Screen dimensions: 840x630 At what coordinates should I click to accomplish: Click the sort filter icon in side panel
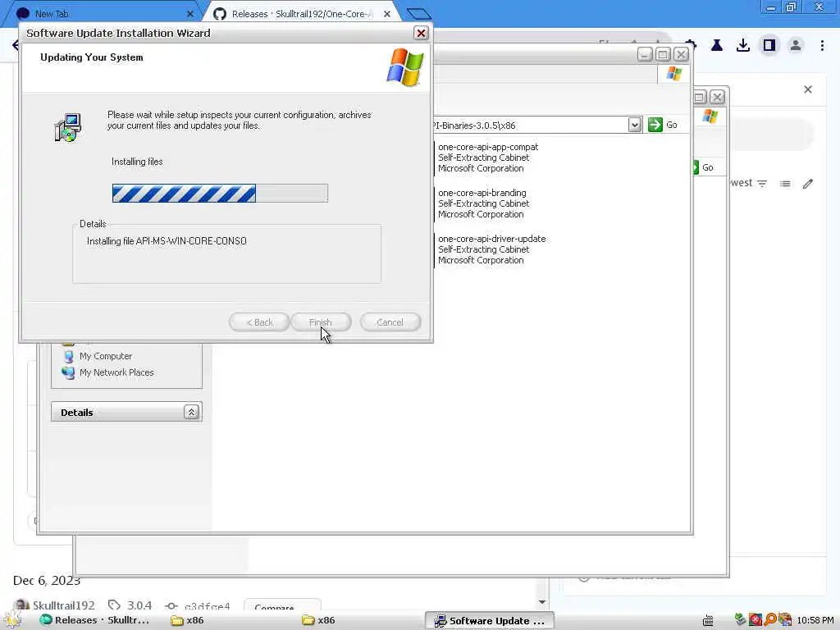[762, 184]
